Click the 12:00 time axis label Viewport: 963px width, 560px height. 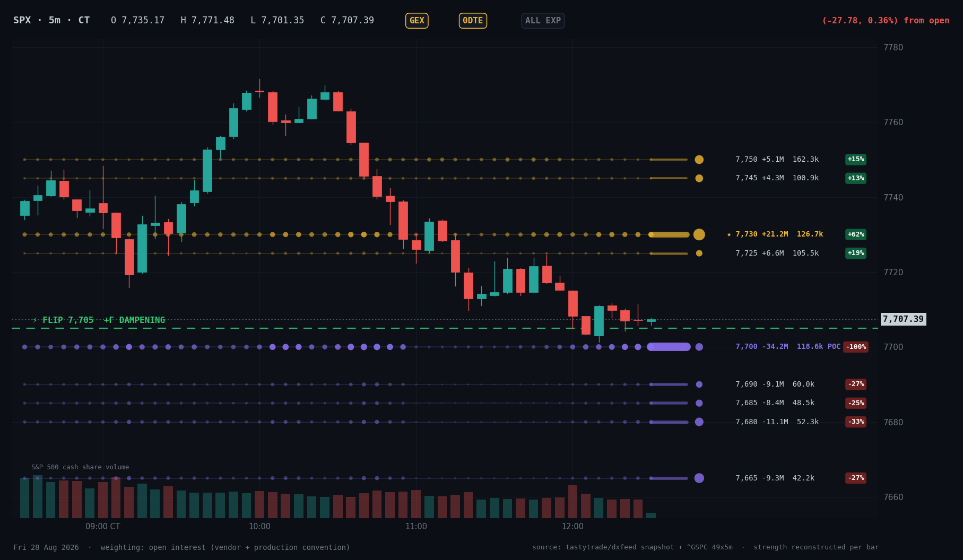click(x=572, y=527)
